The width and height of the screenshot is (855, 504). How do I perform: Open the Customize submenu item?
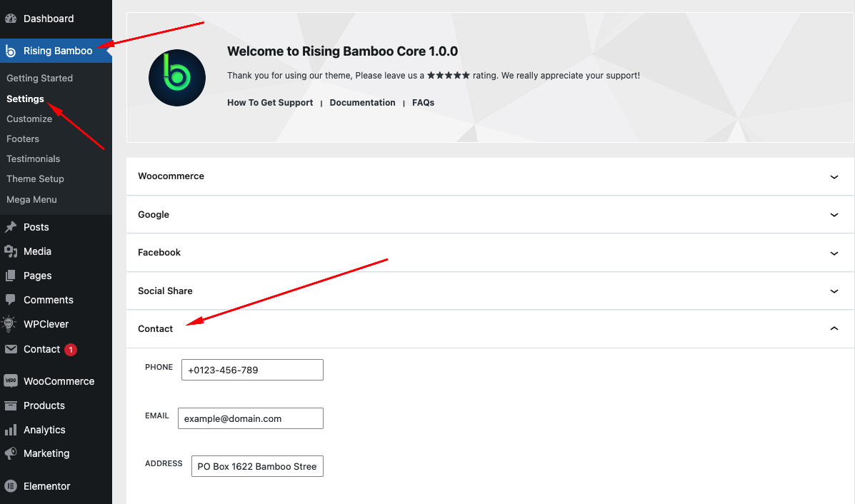(x=29, y=119)
